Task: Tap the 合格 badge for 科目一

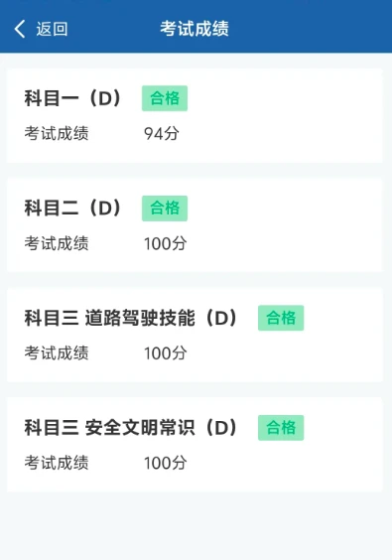Action: click(165, 98)
